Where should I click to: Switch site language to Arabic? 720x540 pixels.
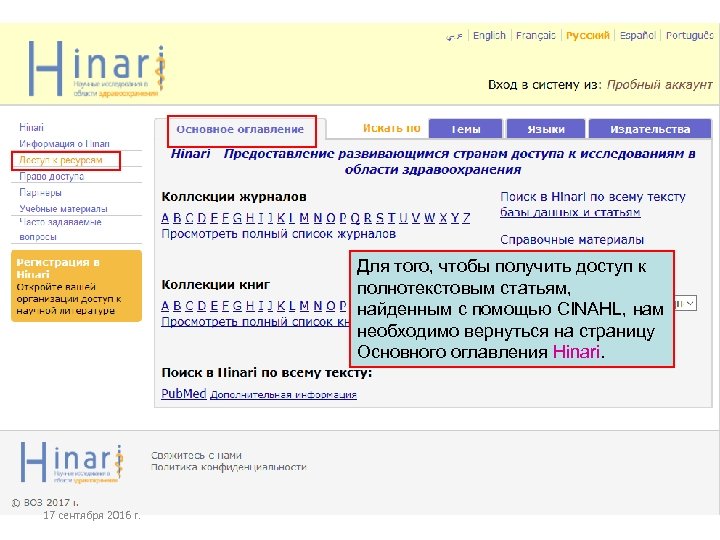[x=454, y=36]
